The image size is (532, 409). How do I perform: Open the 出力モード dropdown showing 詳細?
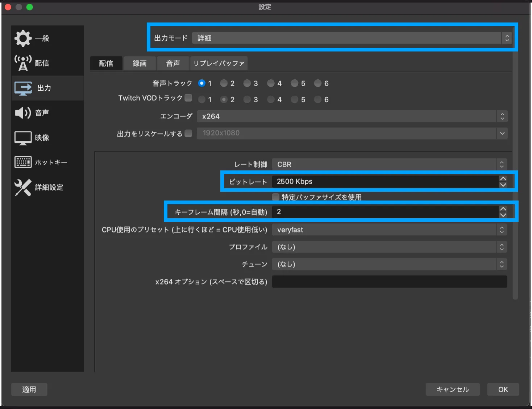(352, 38)
